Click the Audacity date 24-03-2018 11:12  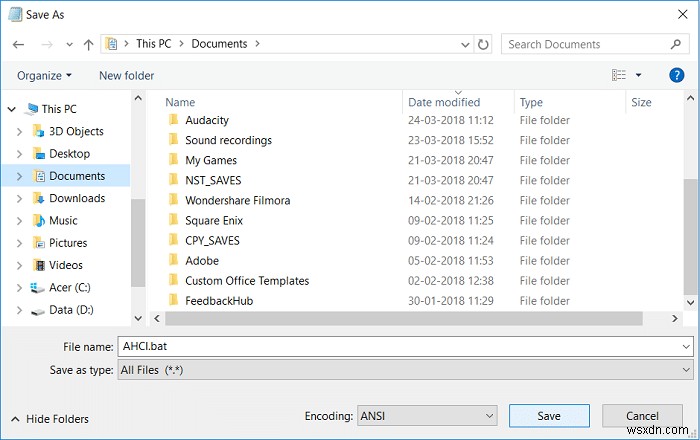(x=450, y=120)
